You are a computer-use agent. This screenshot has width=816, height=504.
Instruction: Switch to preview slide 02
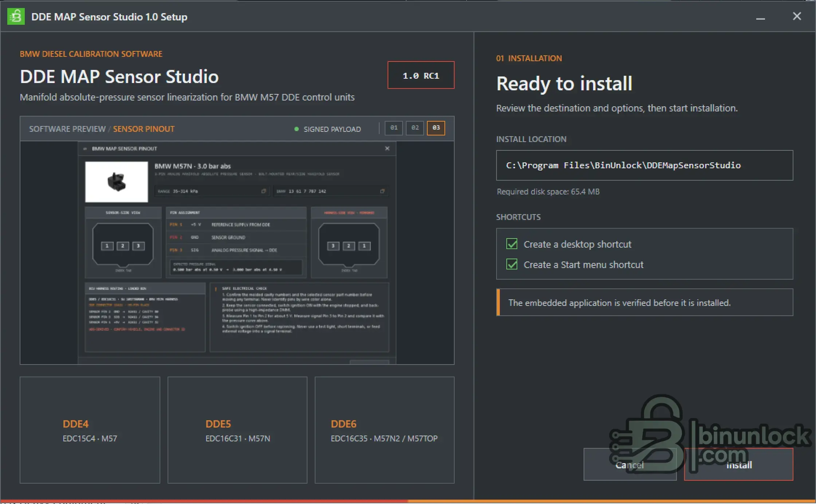415,128
